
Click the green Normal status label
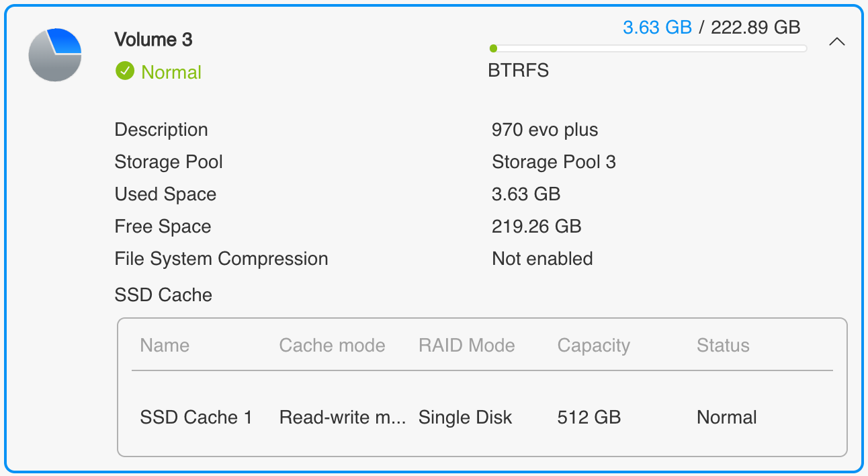(171, 72)
